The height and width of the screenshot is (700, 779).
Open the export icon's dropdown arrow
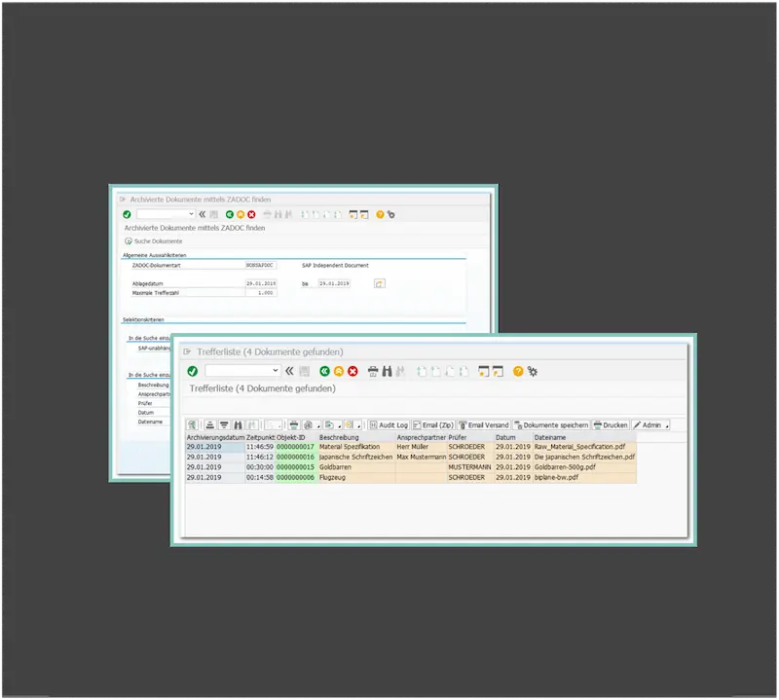click(x=338, y=423)
